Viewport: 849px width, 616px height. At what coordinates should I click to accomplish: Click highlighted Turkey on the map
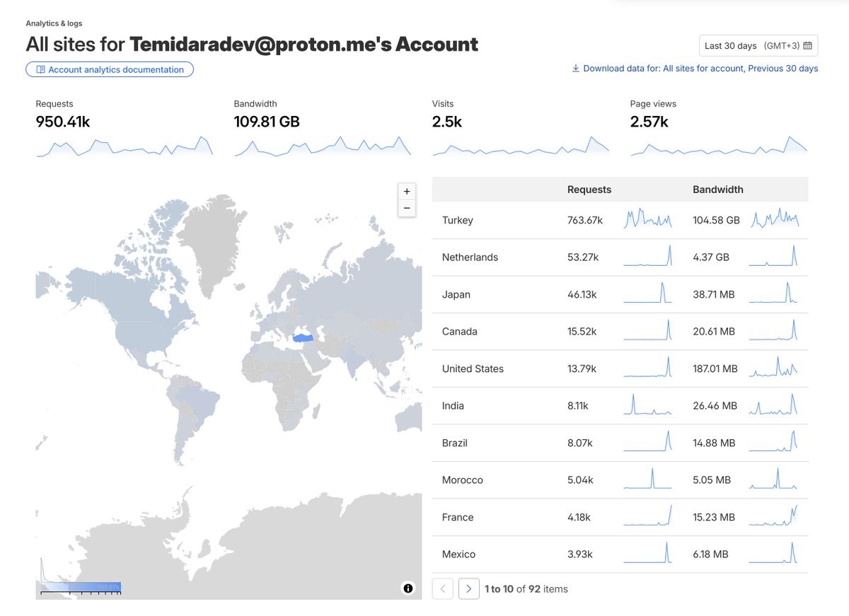pos(303,337)
